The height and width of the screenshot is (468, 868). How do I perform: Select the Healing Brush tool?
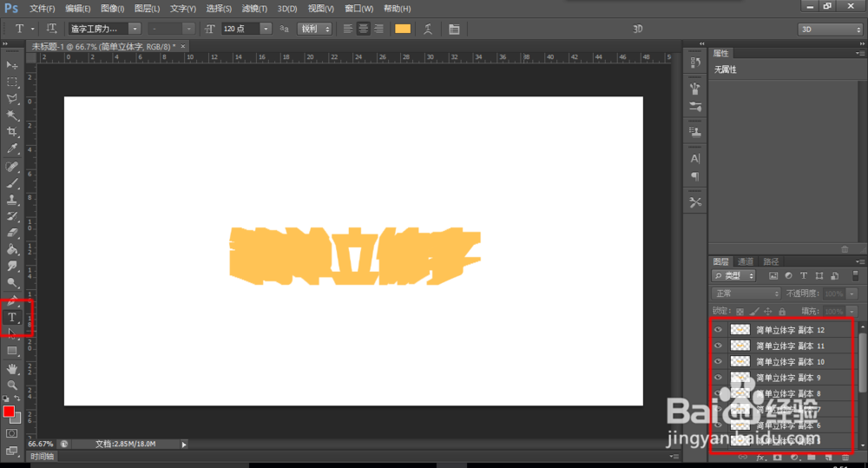point(11,166)
